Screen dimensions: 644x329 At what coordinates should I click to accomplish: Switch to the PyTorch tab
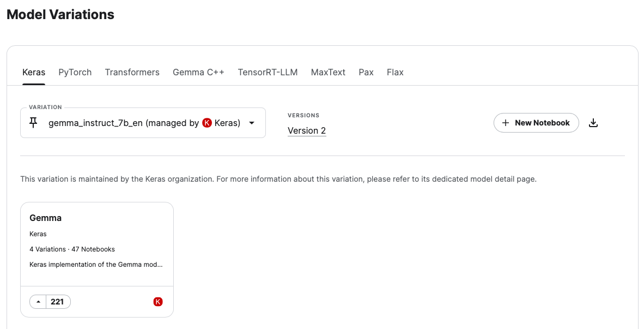[75, 73]
